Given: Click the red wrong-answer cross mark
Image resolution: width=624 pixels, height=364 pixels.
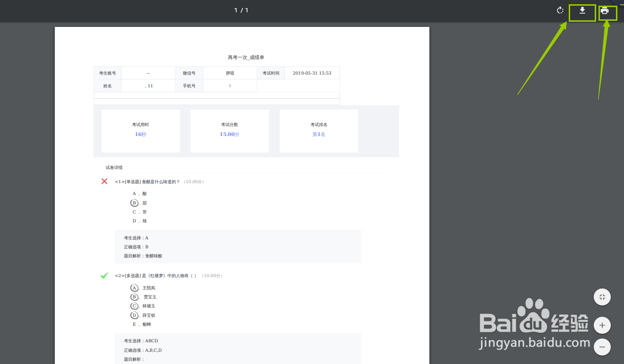Looking at the screenshot, I should click(104, 181).
